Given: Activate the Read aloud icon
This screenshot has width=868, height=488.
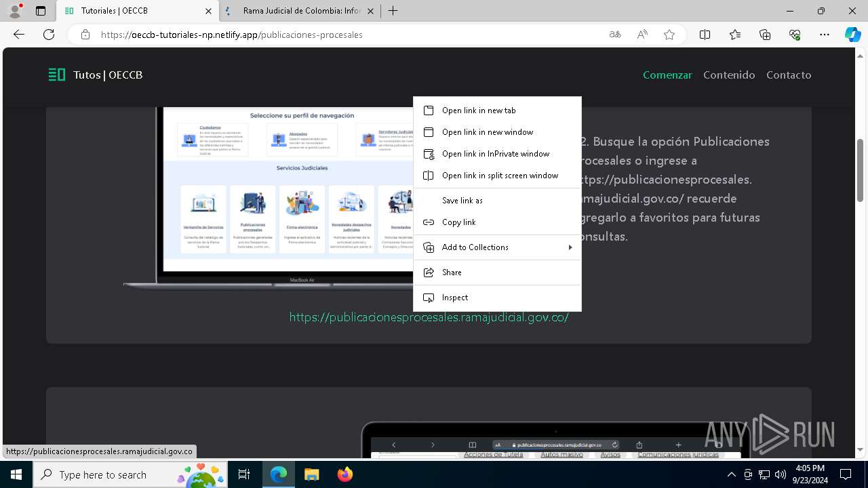Looking at the screenshot, I should pos(642,35).
